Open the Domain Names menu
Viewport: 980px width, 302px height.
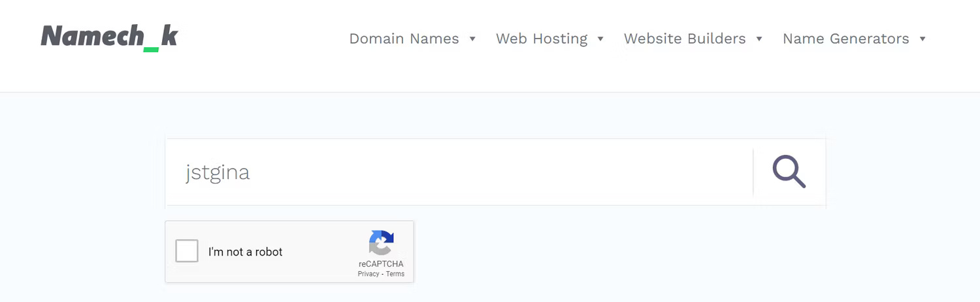[404, 39]
